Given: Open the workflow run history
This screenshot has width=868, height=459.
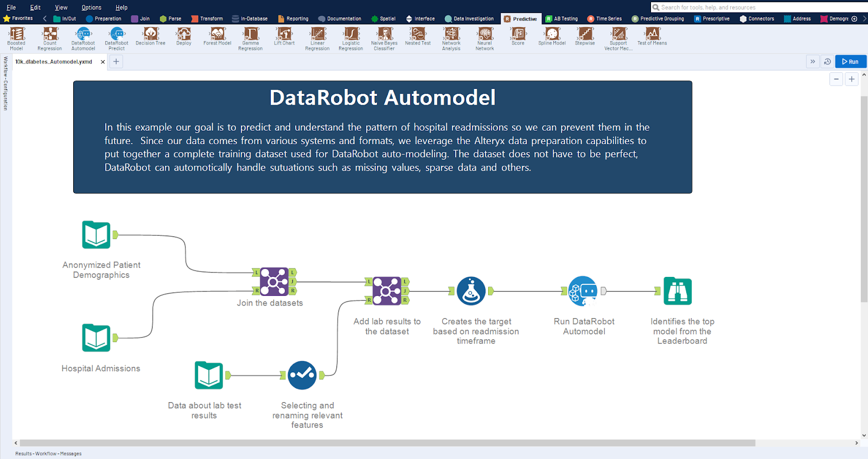Looking at the screenshot, I should [x=827, y=62].
